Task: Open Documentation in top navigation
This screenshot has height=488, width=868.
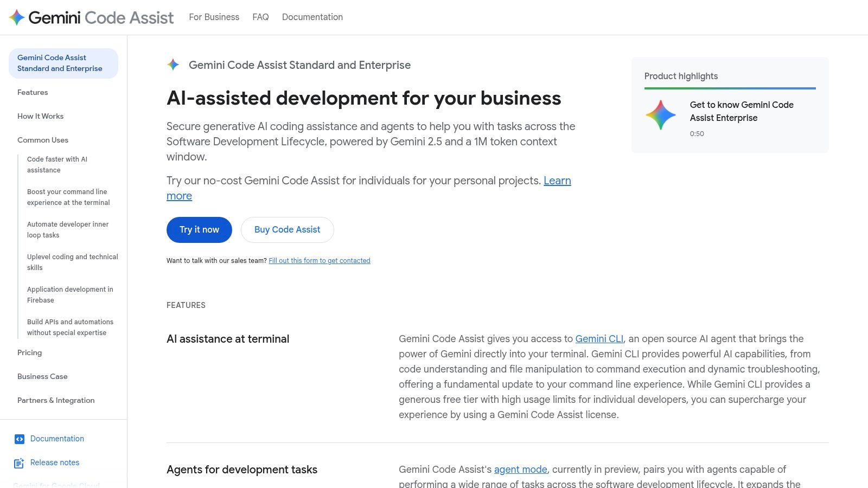Action: (312, 17)
